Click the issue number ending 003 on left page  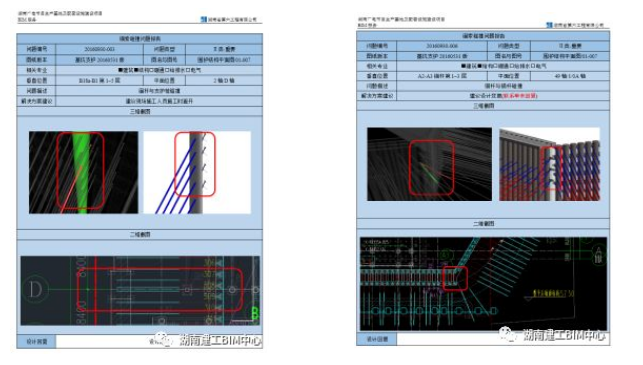click(x=99, y=49)
